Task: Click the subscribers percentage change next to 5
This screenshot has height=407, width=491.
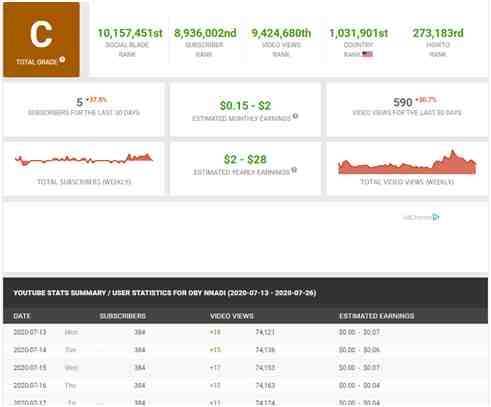Action: click(x=96, y=99)
